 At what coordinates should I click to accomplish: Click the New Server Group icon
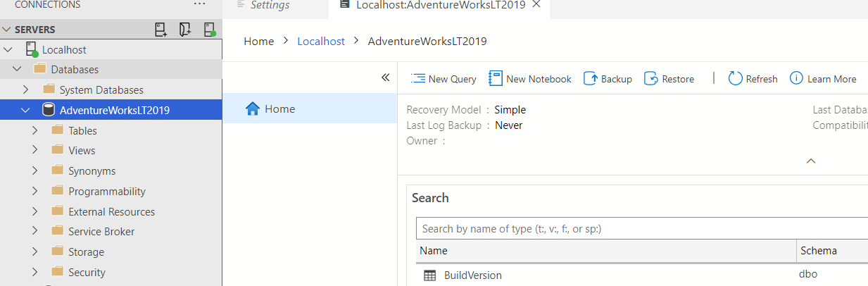pos(184,30)
